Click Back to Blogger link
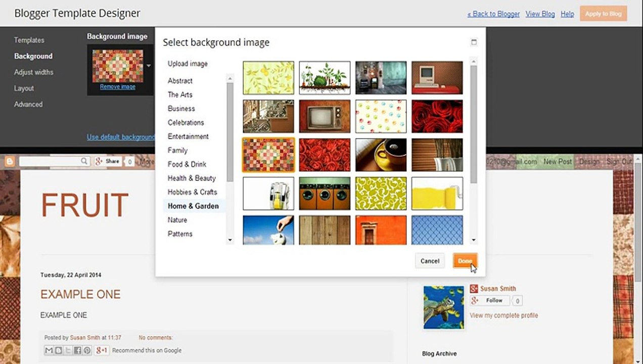 pyautogui.click(x=493, y=14)
